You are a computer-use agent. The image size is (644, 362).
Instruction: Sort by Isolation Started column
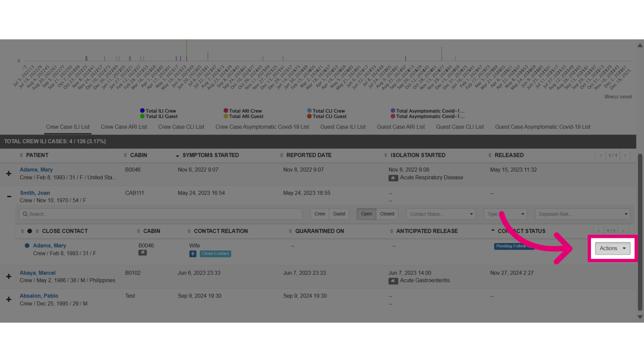coord(415,155)
